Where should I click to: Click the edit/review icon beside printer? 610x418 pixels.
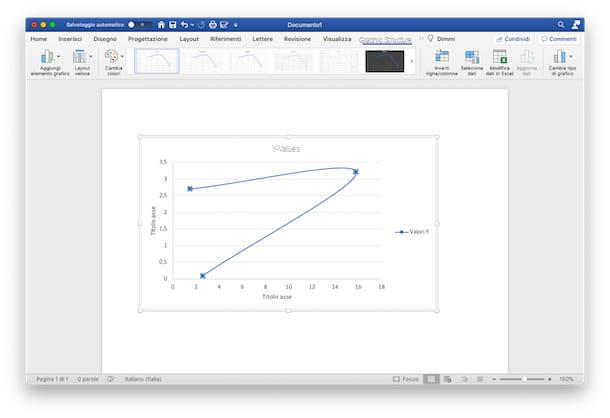224,25
